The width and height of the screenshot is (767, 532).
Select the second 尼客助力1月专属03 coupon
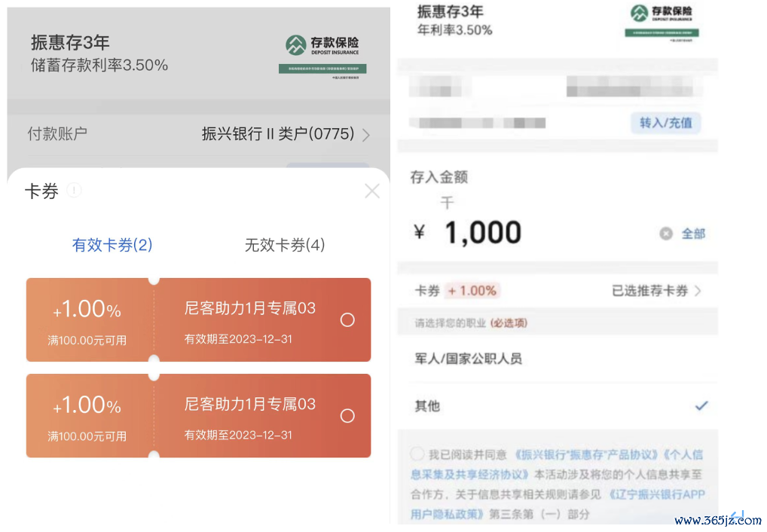coord(347,416)
